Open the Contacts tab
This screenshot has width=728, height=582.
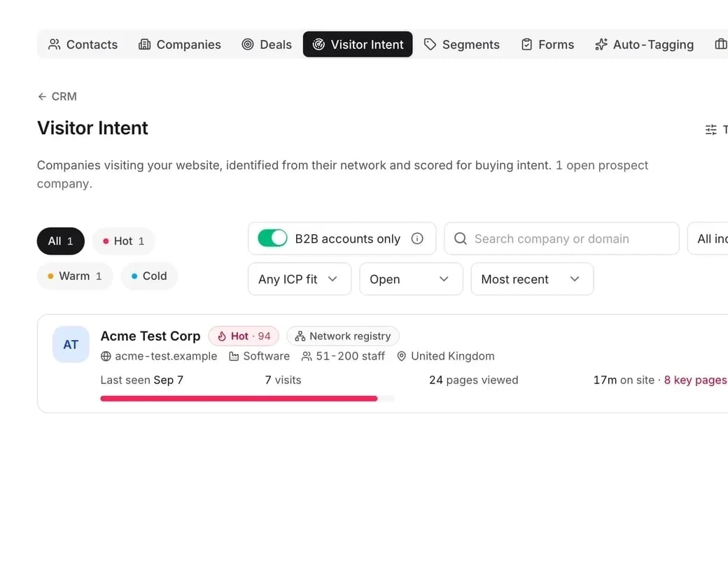(x=83, y=45)
